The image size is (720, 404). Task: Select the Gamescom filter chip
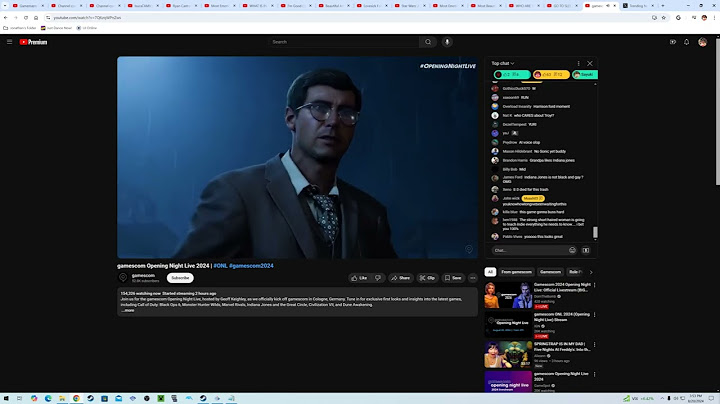550,272
